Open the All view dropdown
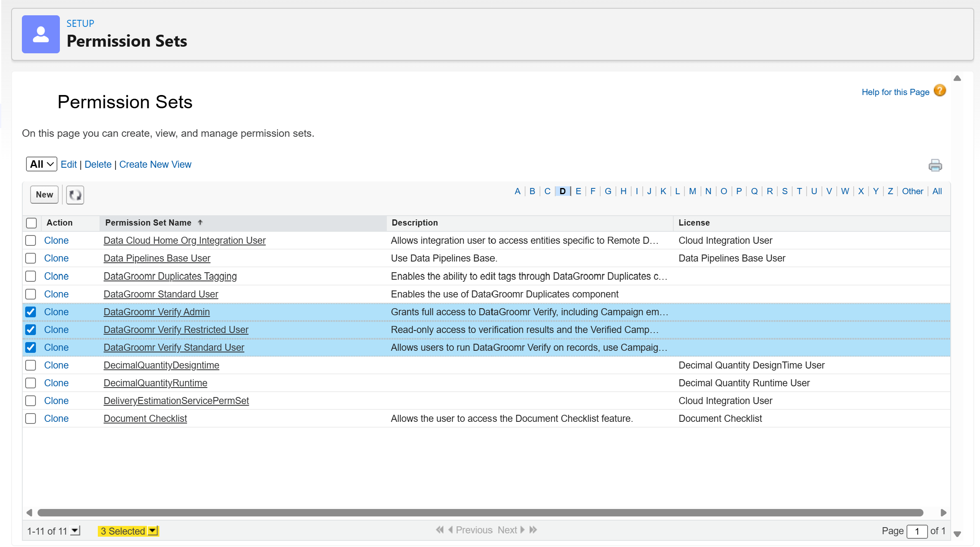980x547 pixels. click(x=42, y=164)
